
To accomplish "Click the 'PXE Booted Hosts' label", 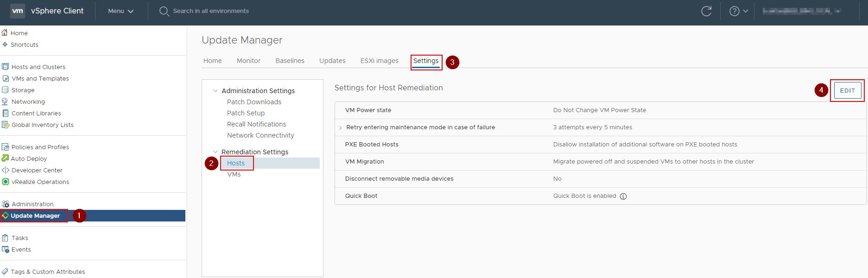I will pyautogui.click(x=372, y=145).
